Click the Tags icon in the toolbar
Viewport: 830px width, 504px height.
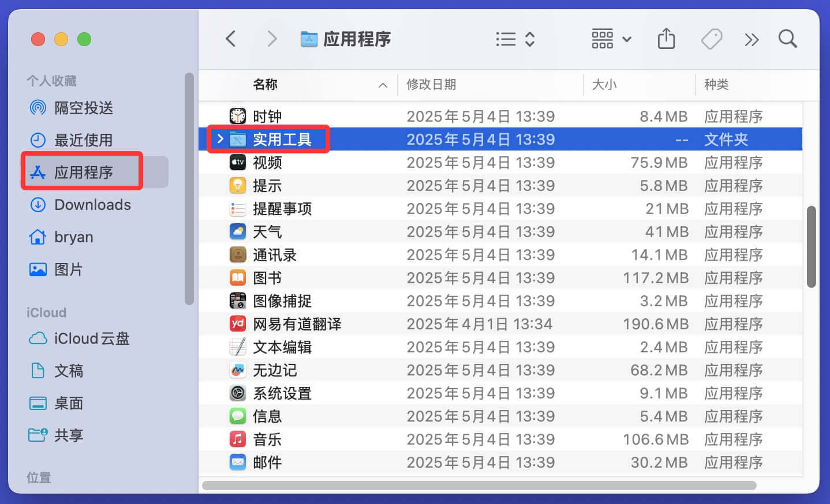point(711,39)
